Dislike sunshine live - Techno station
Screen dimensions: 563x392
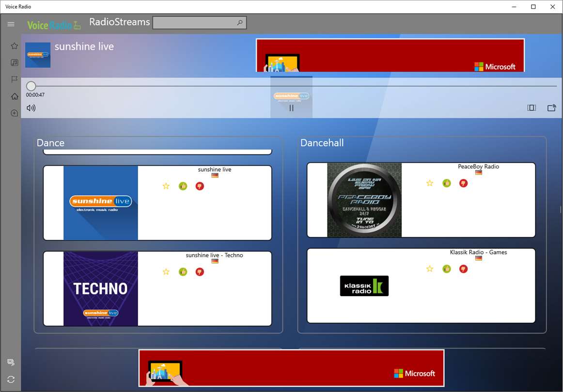(x=200, y=272)
